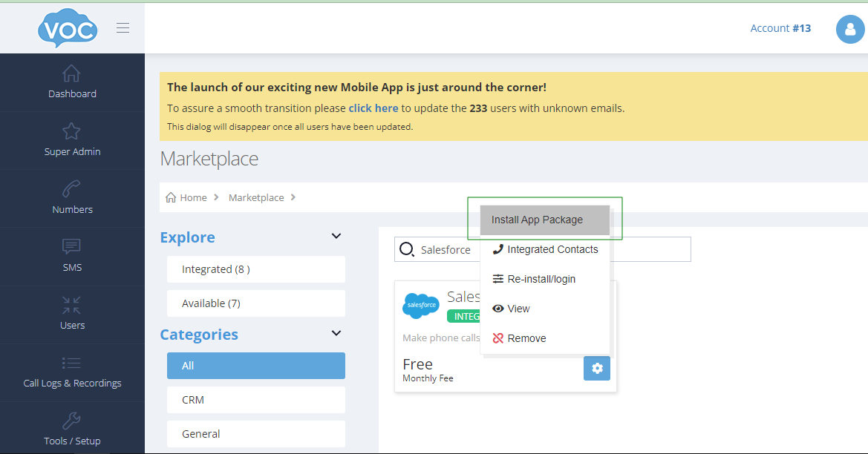Open the gear settings on Salesforce app card
The height and width of the screenshot is (454, 868).
pos(597,368)
